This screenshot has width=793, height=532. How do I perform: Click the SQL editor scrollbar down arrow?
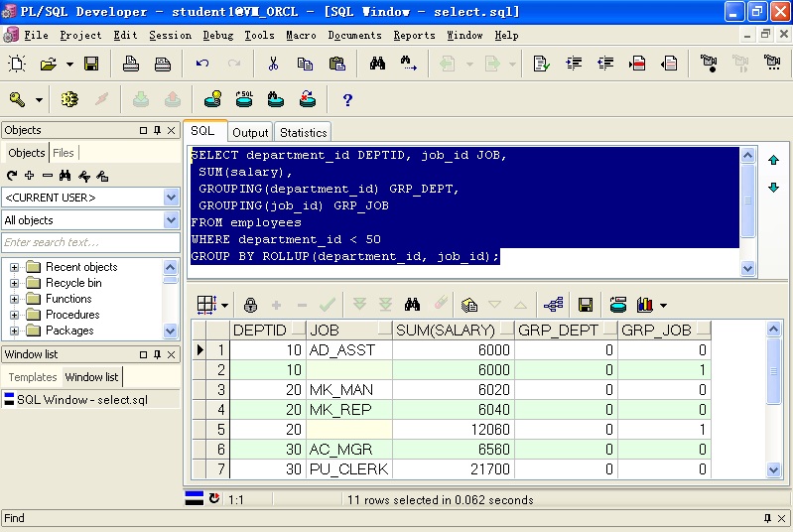(x=747, y=268)
